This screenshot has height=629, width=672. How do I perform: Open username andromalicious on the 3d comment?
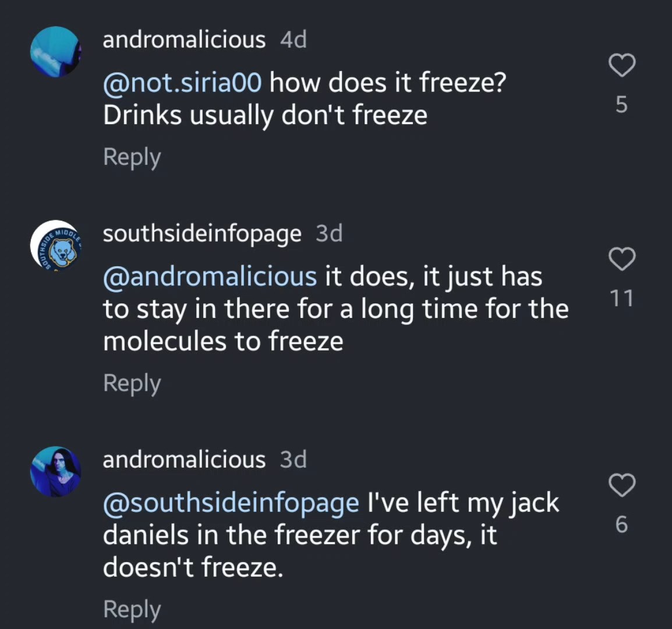coord(184,460)
